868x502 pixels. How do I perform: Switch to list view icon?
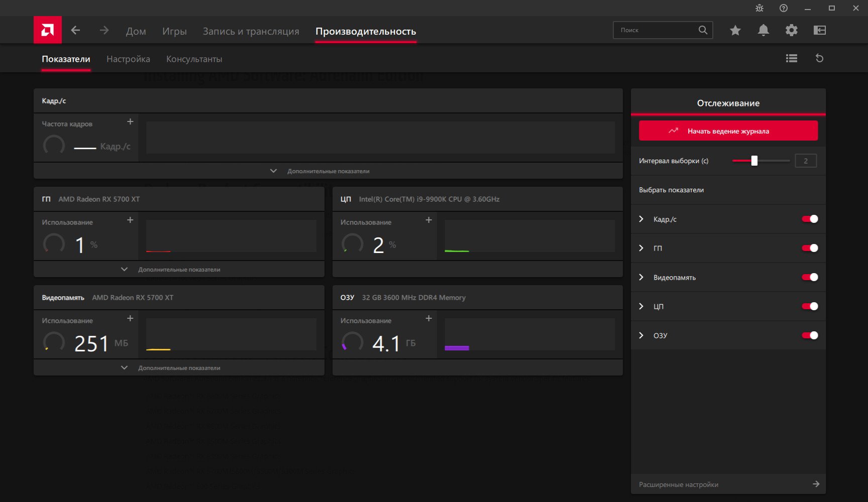tap(792, 58)
